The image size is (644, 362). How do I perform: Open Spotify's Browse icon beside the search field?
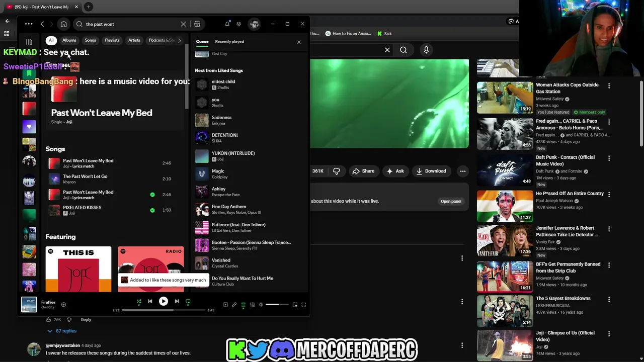pos(197,24)
